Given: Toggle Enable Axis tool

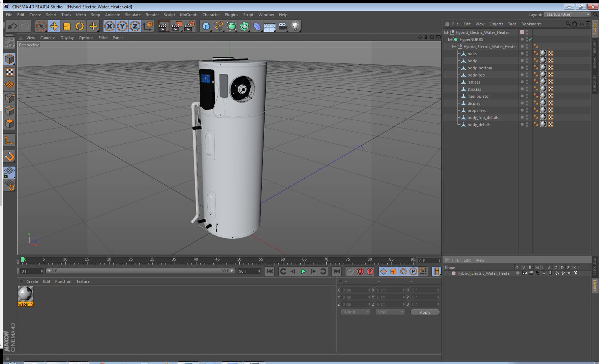Looking at the screenshot, I should pos(9,140).
